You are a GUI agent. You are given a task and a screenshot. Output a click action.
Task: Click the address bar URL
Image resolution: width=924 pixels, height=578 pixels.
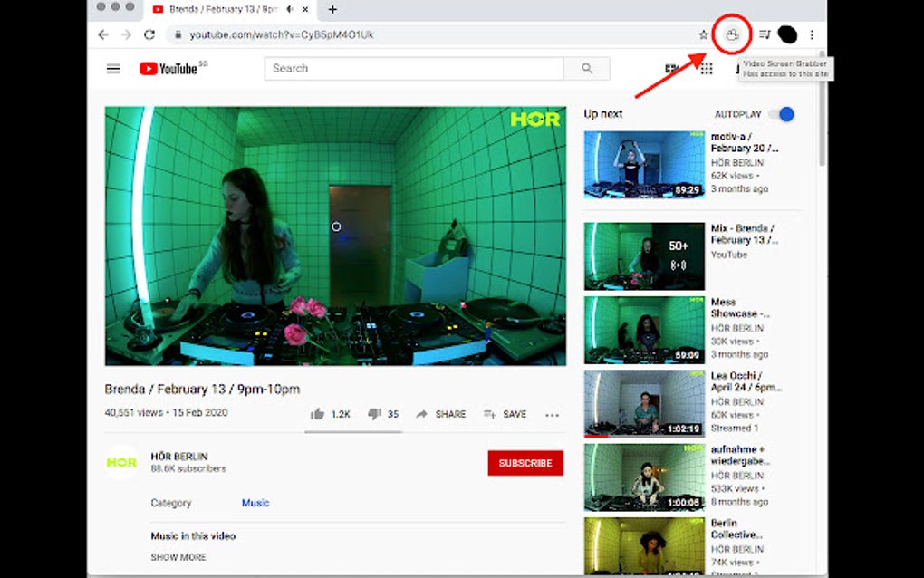282,34
